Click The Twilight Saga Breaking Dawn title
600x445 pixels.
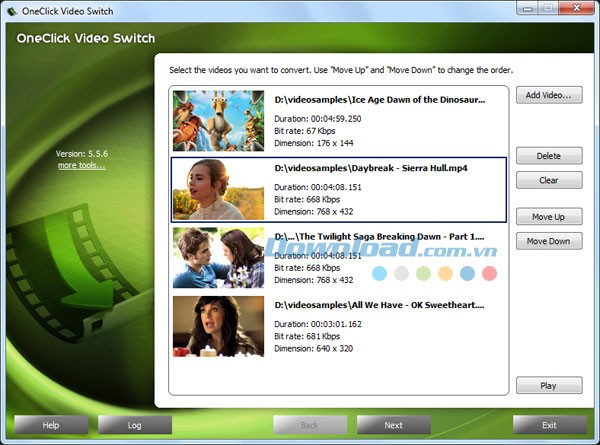point(379,237)
